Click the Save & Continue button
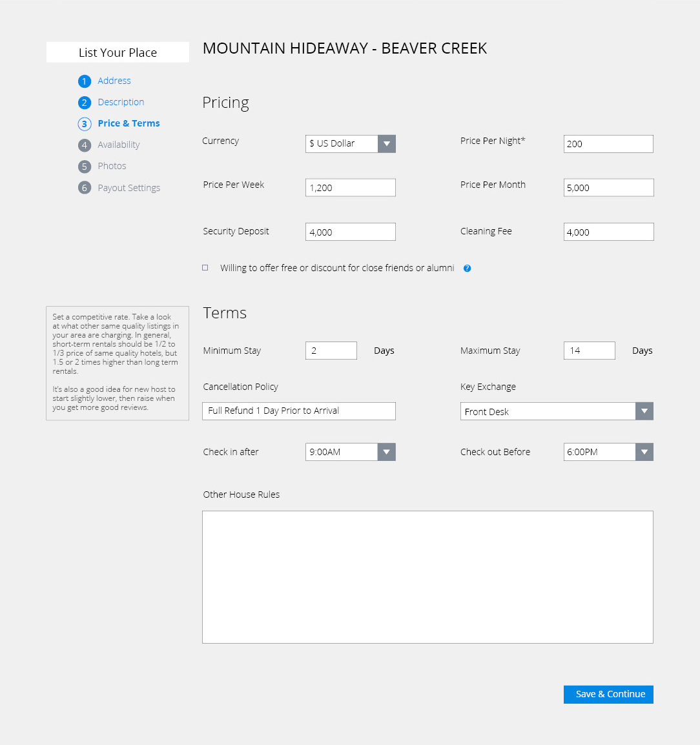 (608, 695)
